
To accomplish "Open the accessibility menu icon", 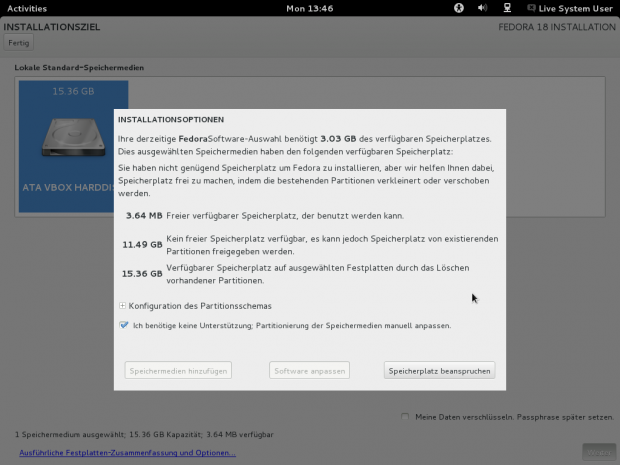I will tap(459, 8).
